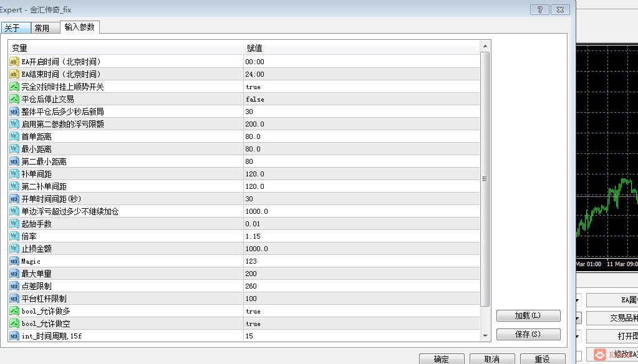The height and width of the screenshot is (364, 638).
Task: Click the double icon beside 倍率
Action: [14, 236]
